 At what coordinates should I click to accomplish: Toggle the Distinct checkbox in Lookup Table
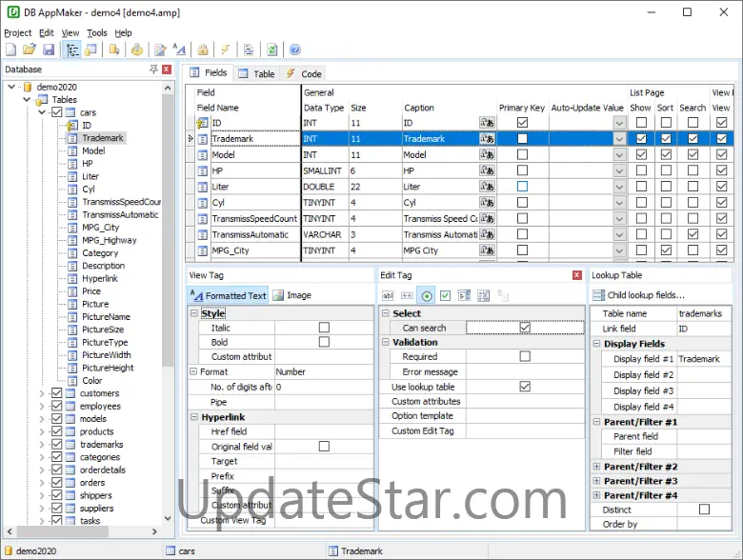704,510
